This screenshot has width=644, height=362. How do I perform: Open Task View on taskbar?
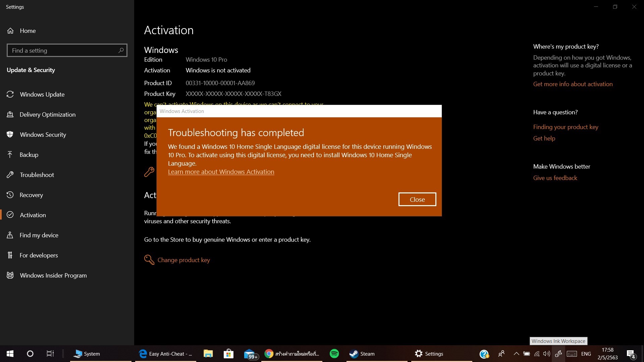click(50, 354)
